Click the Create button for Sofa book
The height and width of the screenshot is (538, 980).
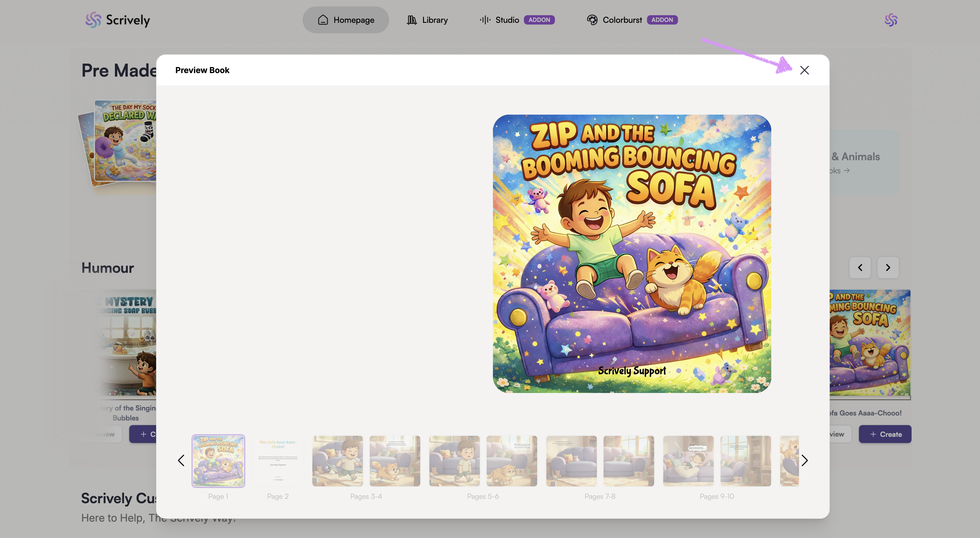click(x=885, y=434)
